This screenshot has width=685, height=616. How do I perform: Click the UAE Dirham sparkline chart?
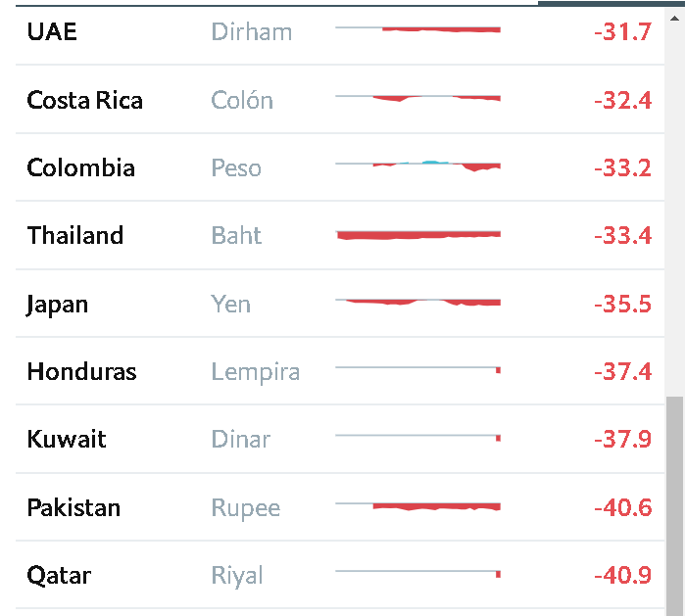coord(417,29)
